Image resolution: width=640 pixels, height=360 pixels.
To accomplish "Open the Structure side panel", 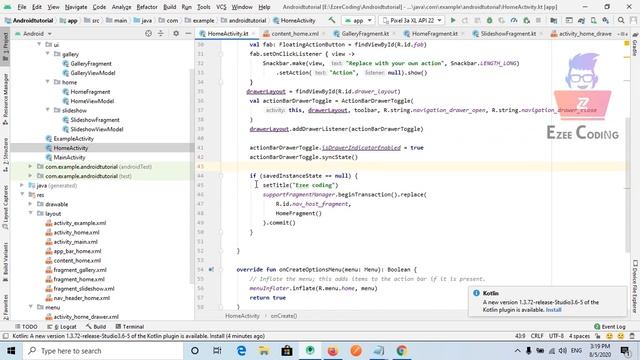I will (5, 154).
